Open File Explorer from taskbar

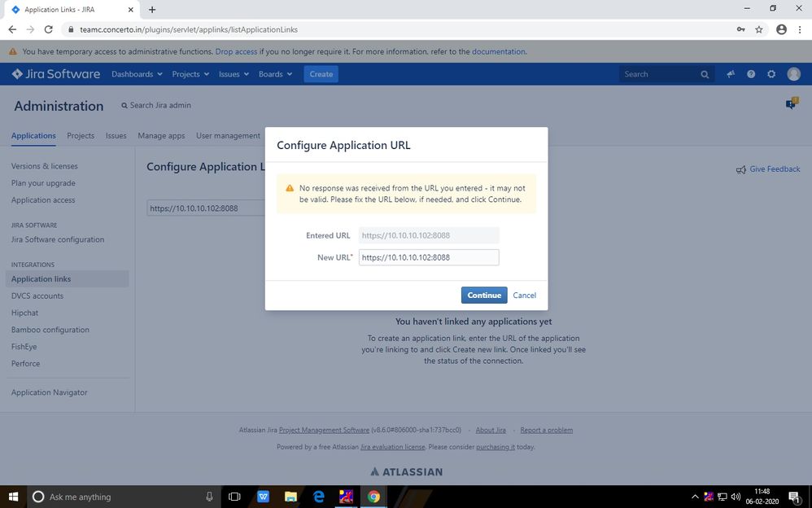pos(290,497)
